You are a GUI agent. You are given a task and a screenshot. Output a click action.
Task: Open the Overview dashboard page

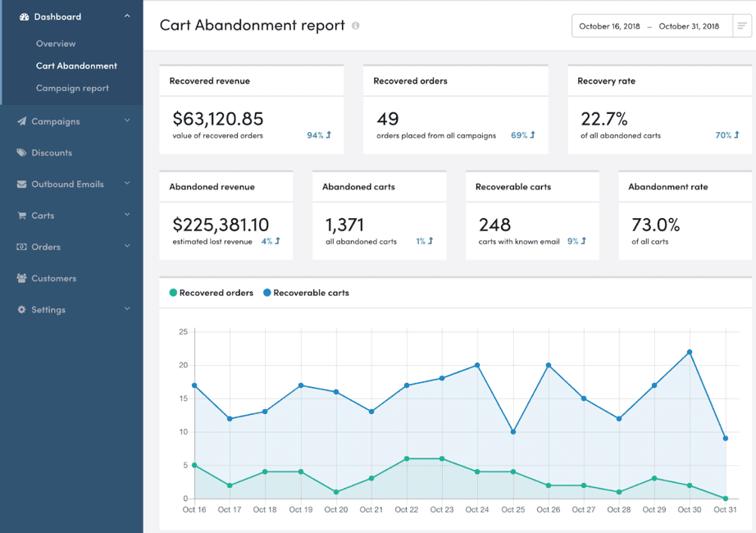tap(56, 43)
